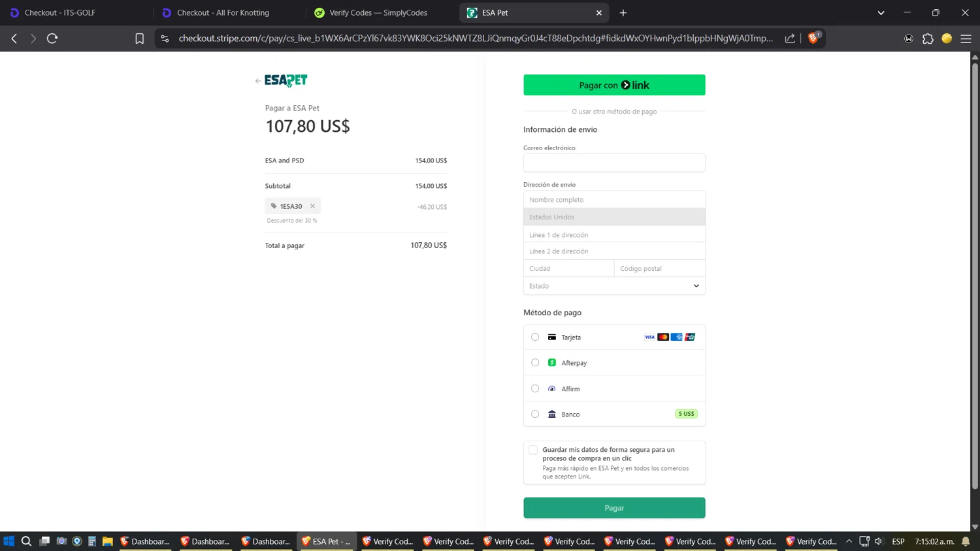Open File Explorer from taskbar
This screenshot has width=980, height=551.
(x=108, y=541)
